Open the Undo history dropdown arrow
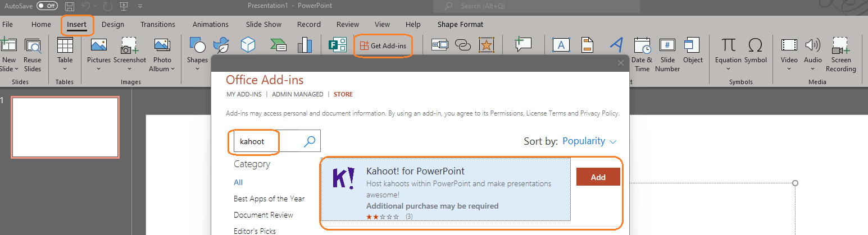Screen dimensions: 868x235 coord(96,7)
